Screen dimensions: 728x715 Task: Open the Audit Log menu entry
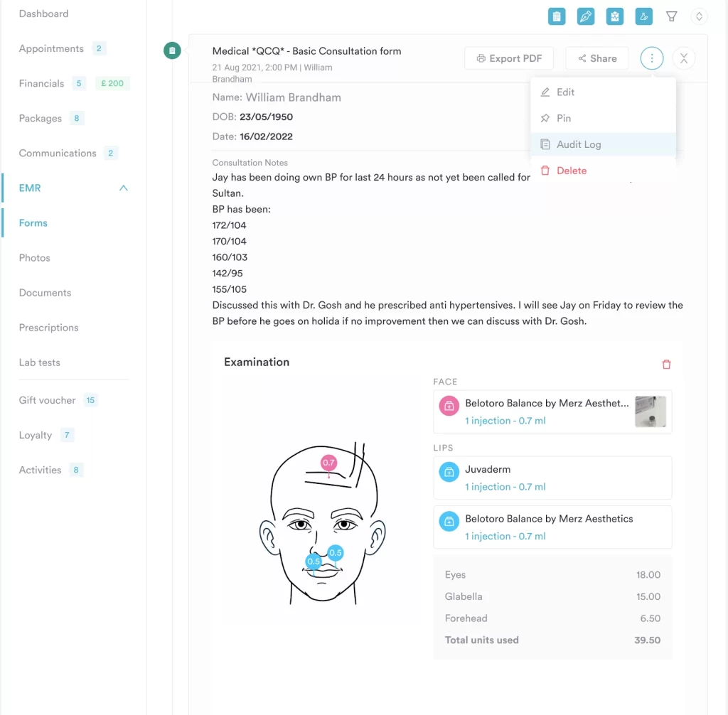(578, 144)
